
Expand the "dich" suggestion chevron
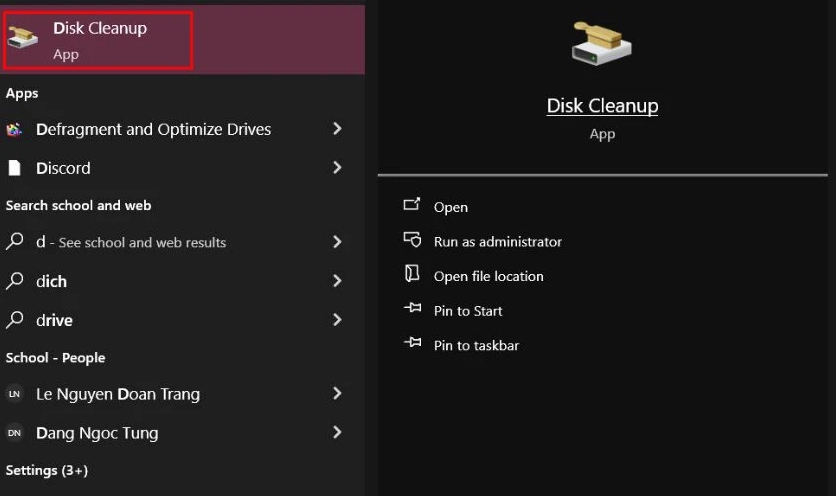(x=337, y=281)
